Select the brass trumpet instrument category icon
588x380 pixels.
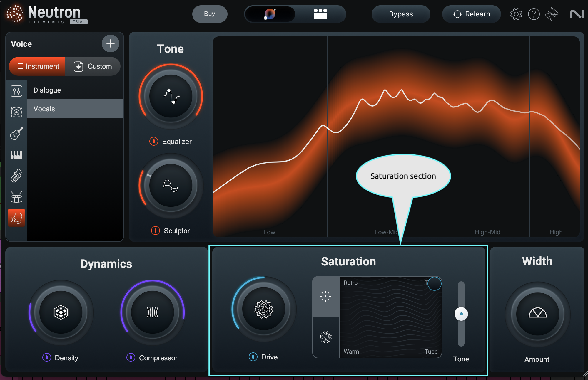pyautogui.click(x=16, y=176)
